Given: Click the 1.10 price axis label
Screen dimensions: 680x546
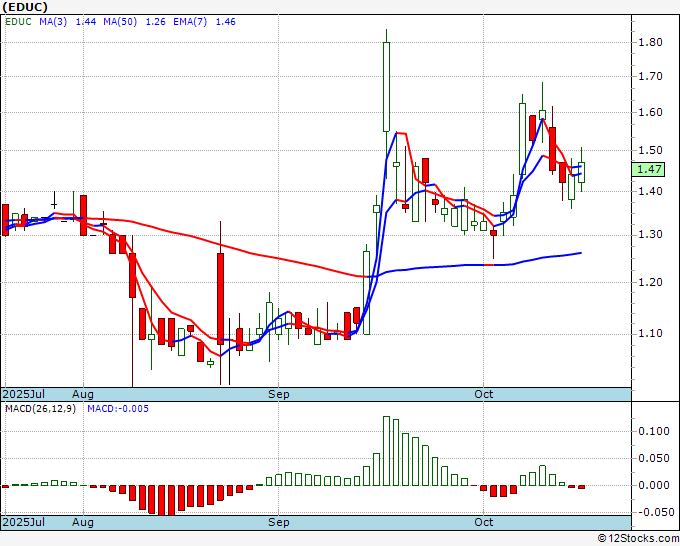Looking at the screenshot, I should point(651,334).
